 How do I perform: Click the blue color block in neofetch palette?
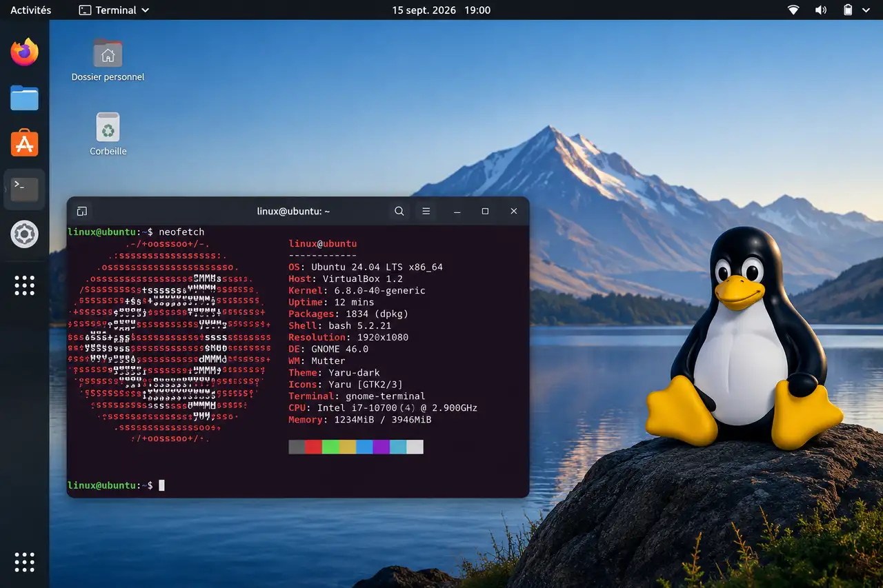[364, 447]
